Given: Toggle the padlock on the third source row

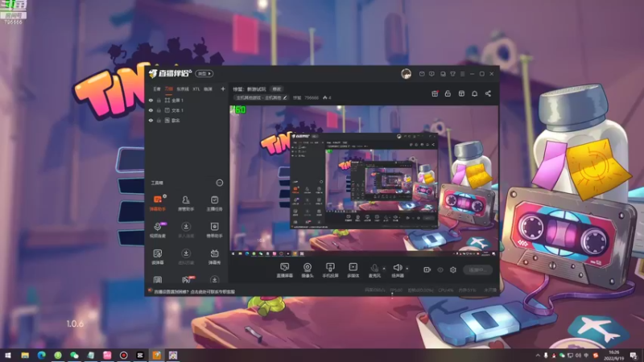Looking at the screenshot, I should click(x=159, y=121).
